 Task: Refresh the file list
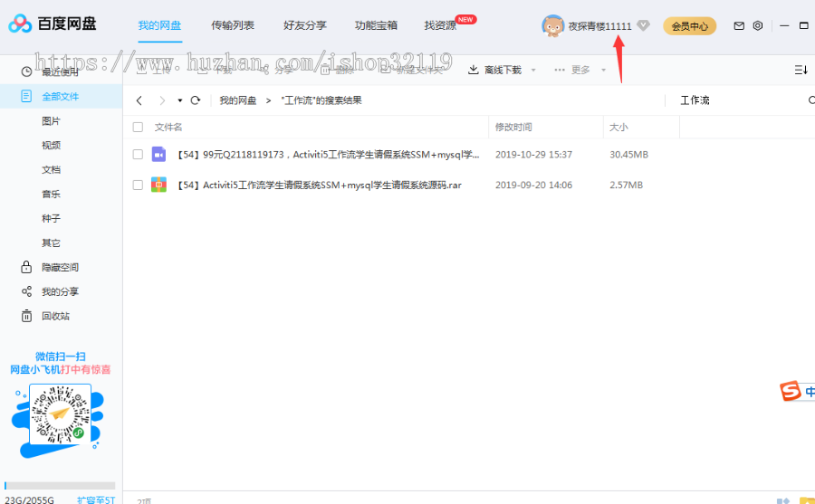pyautogui.click(x=196, y=100)
